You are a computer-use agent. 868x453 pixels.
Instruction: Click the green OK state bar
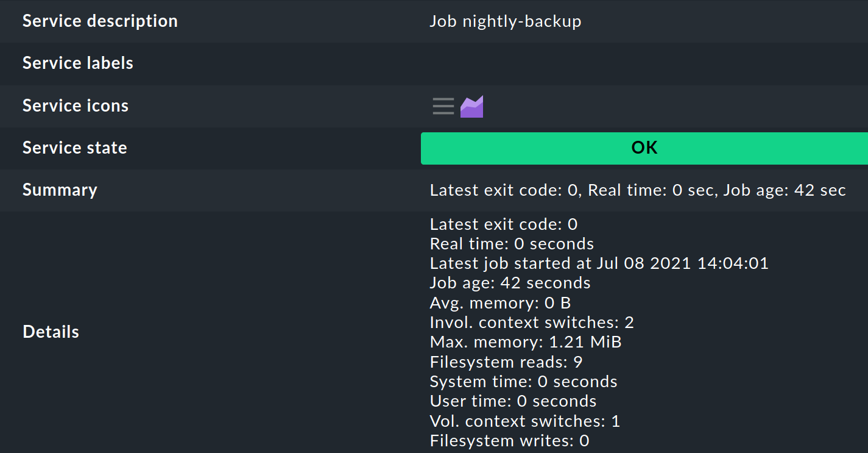point(644,148)
